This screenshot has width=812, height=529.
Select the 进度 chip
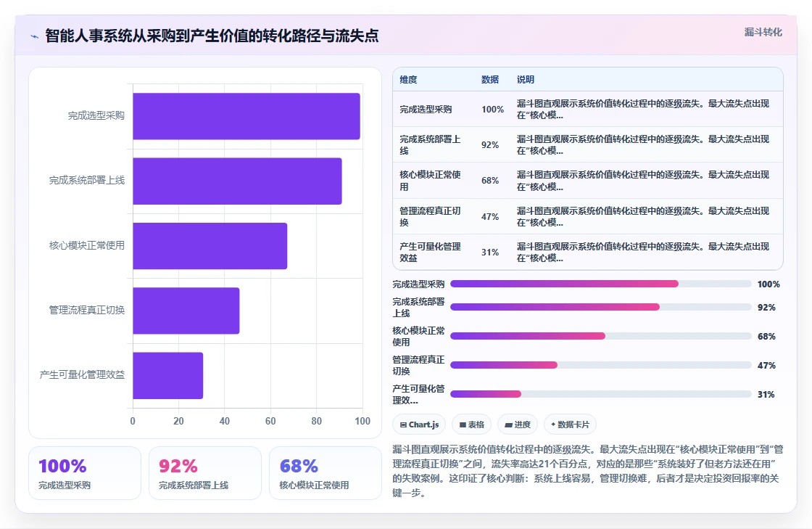[518, 425]
